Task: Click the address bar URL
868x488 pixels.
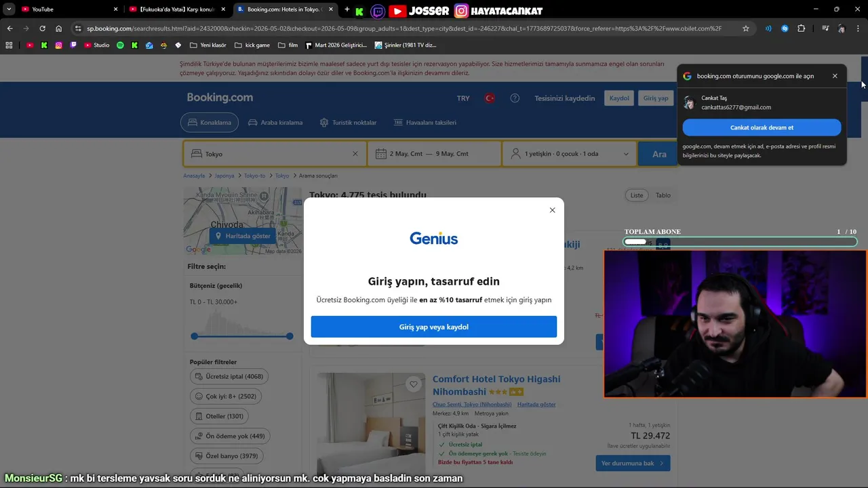Action: [404, 28]
